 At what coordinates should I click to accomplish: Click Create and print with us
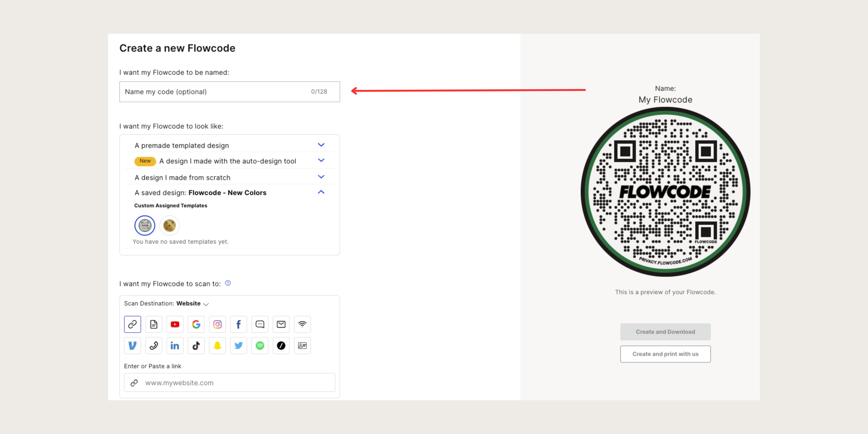coord(665,354)
